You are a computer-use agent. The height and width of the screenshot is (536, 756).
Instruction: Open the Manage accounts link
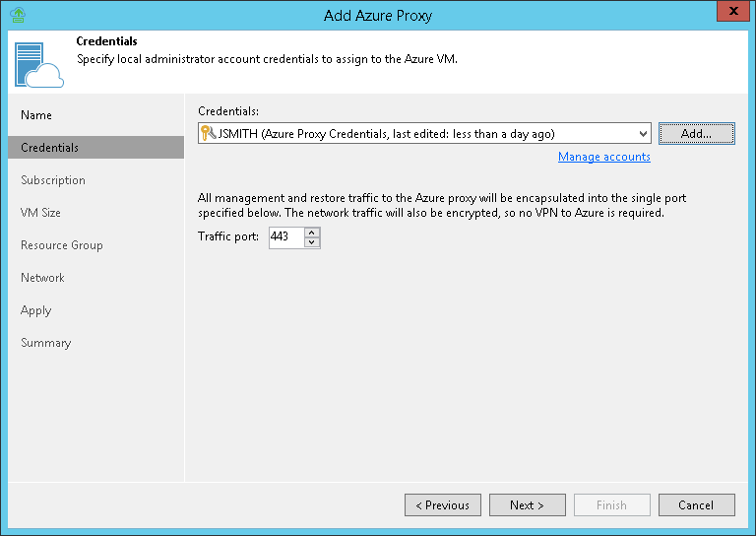point(603,157)
